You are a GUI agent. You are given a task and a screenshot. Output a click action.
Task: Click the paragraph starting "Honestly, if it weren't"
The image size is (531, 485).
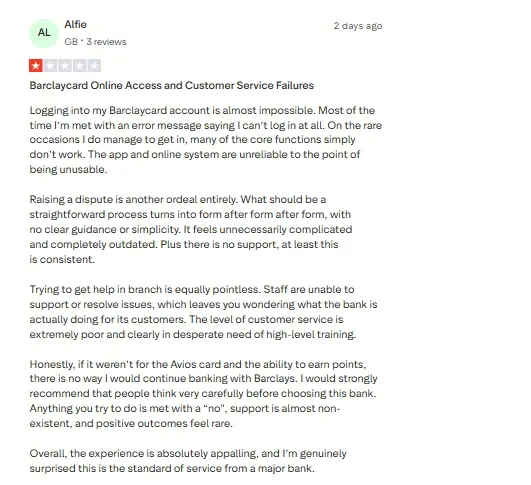[x=203, y=394]
